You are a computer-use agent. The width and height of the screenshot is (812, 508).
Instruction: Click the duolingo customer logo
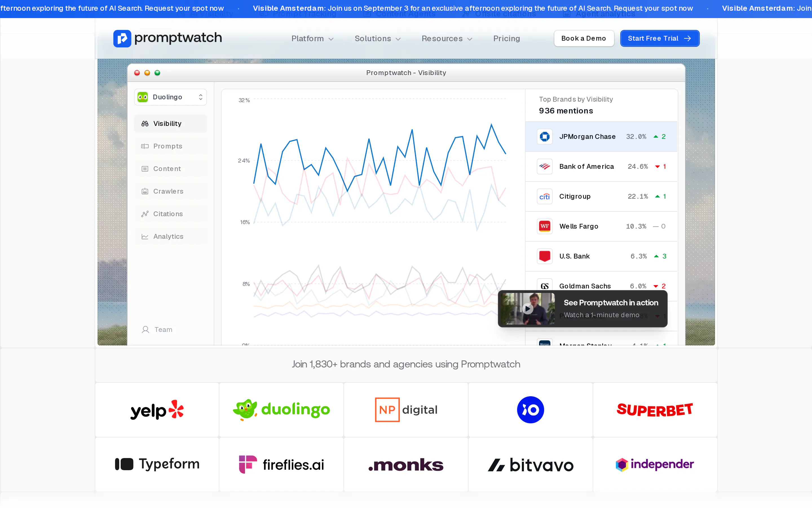click(281, 410)
